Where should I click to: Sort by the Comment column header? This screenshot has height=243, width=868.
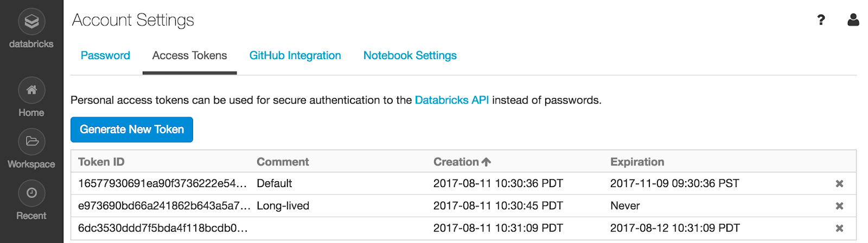283,162
